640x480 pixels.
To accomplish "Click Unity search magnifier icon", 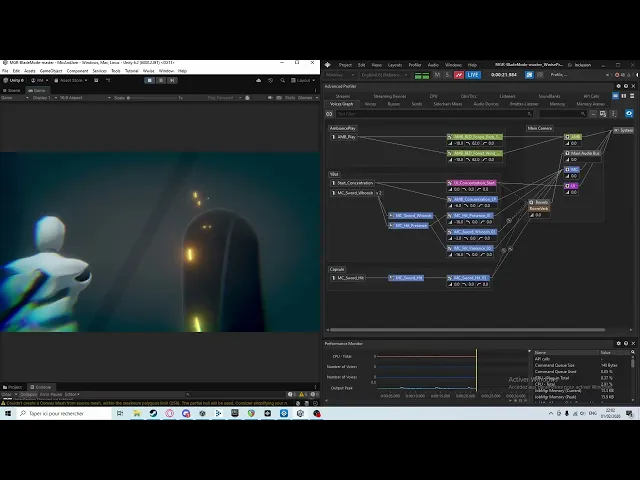I will pos(282,80).
